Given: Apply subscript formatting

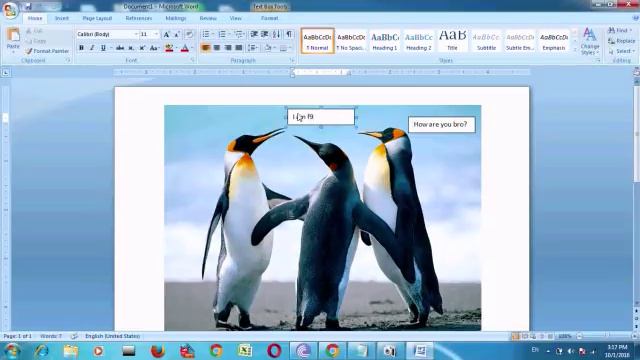Looking at the screenshot, I should (131, 48).
